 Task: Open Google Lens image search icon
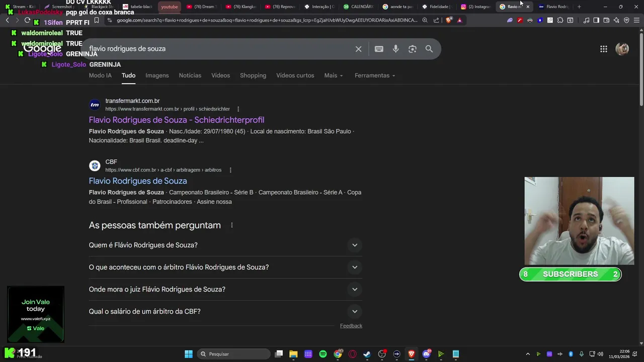tap(413, 49)
